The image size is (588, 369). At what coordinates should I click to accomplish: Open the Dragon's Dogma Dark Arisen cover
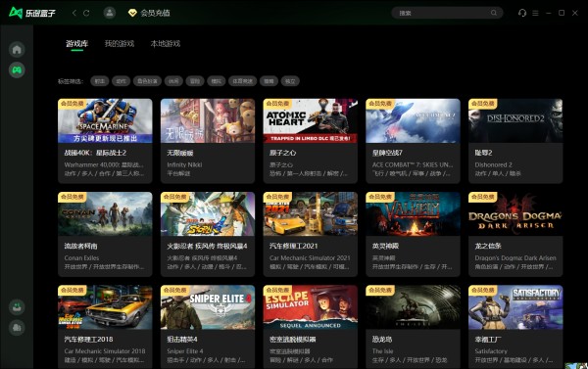(x=515, y=214)
